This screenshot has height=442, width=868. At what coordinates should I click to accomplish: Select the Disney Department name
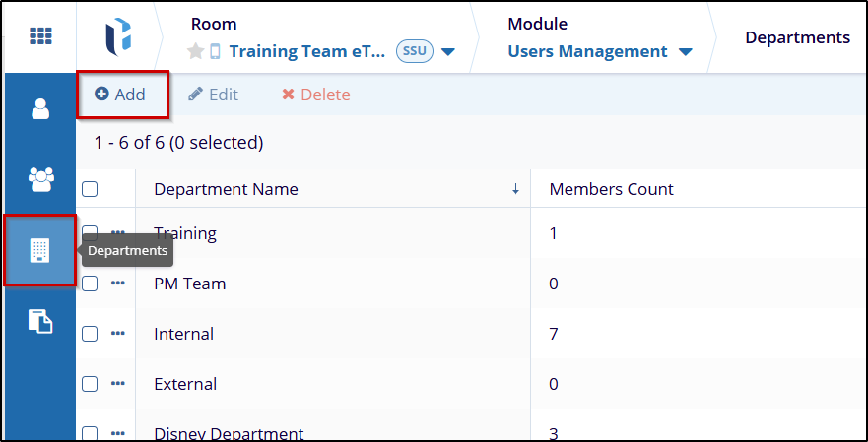pyautogui.click(x=229, y=433)
